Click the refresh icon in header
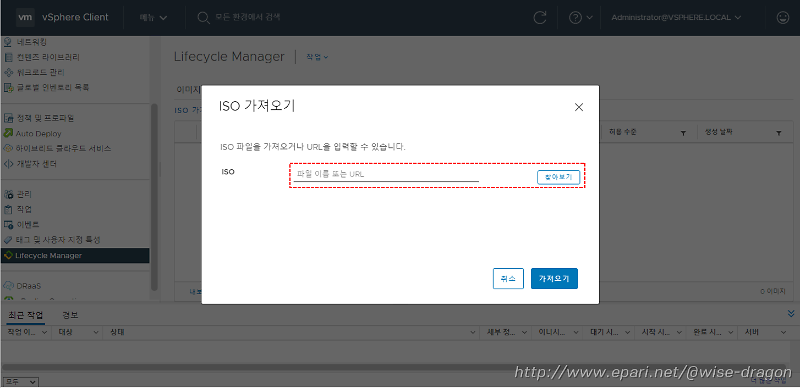800x388 pixels. [x=539, y=17]
